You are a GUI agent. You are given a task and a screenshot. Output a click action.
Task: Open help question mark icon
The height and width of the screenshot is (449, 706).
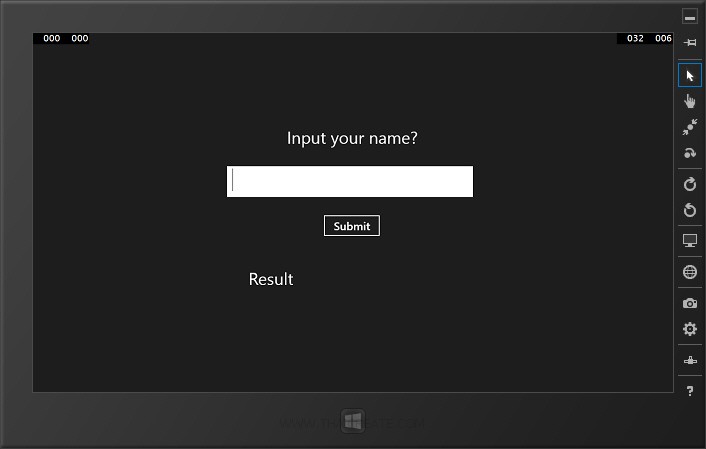coord(689,391)
